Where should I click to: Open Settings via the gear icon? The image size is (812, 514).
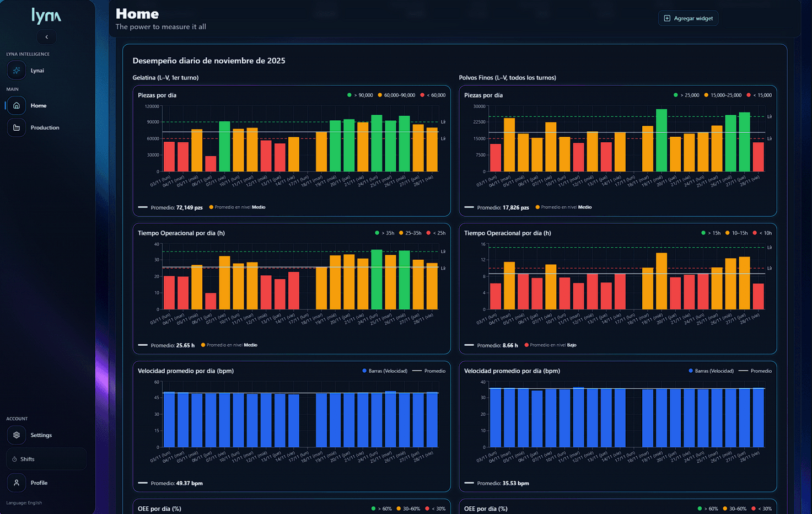click(16, 435)
